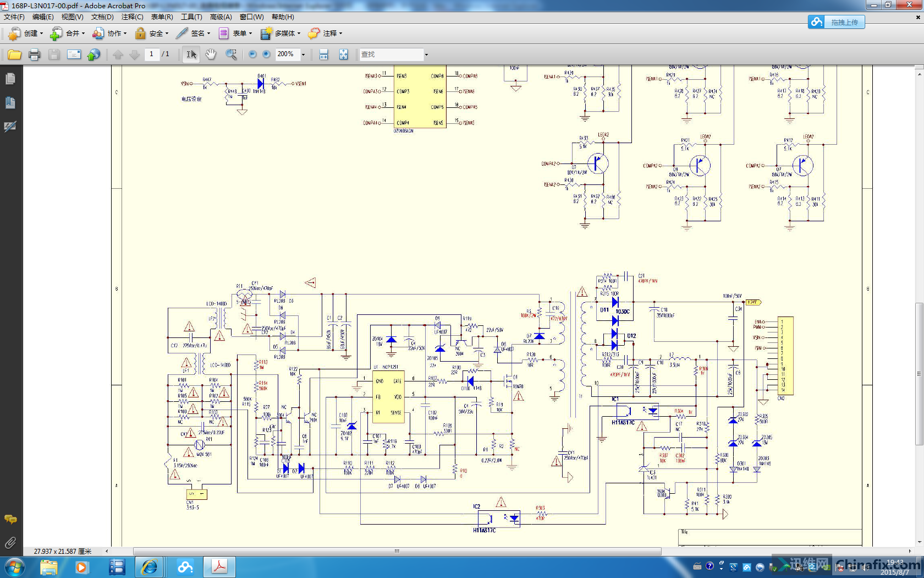Open the 200% zoom level dropdown
The width and height of the screenshot is (924, 578).
303,54
